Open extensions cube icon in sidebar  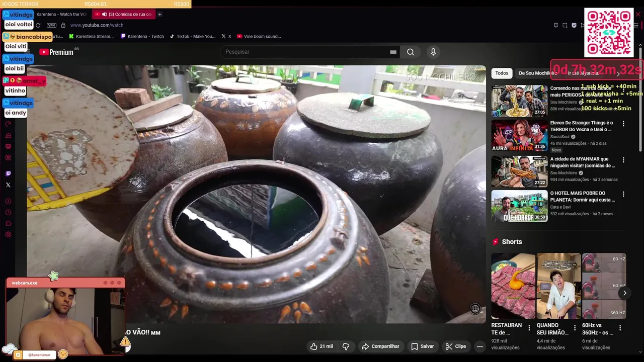pos(8,224)
